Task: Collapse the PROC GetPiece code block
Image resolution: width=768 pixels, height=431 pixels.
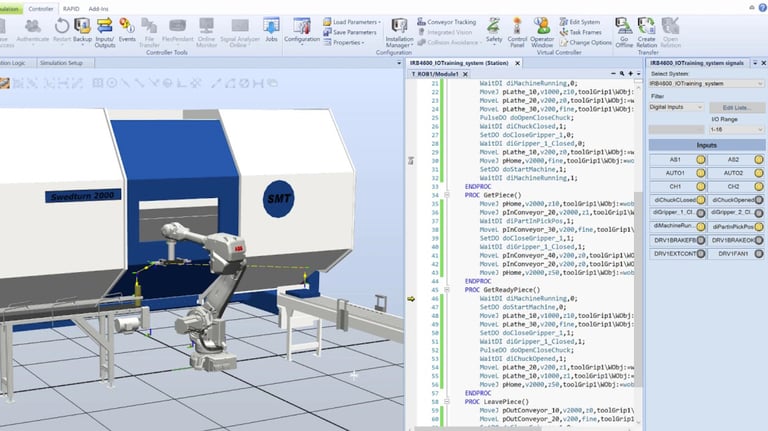Action: tap(447, 195)
